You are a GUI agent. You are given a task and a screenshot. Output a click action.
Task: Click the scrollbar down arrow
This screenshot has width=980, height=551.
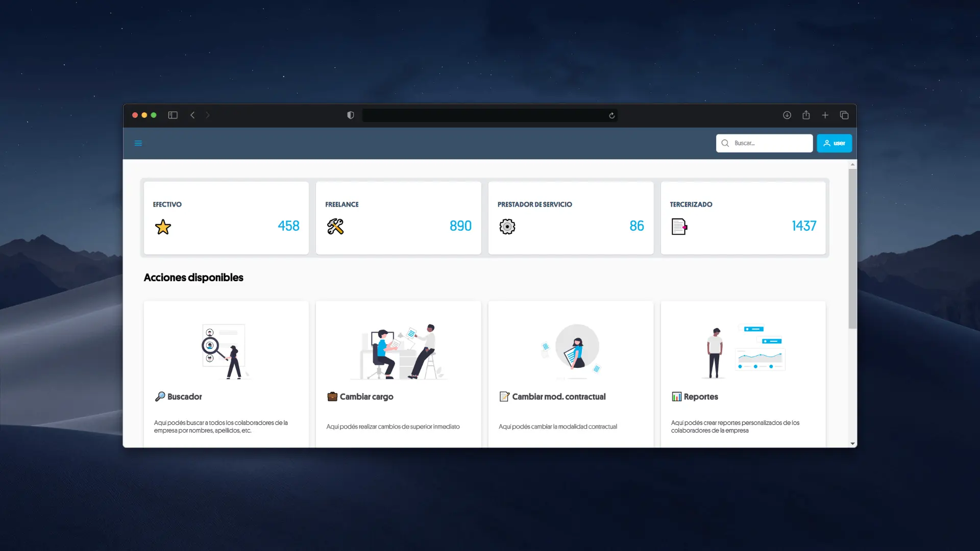(x=852, y=444)
